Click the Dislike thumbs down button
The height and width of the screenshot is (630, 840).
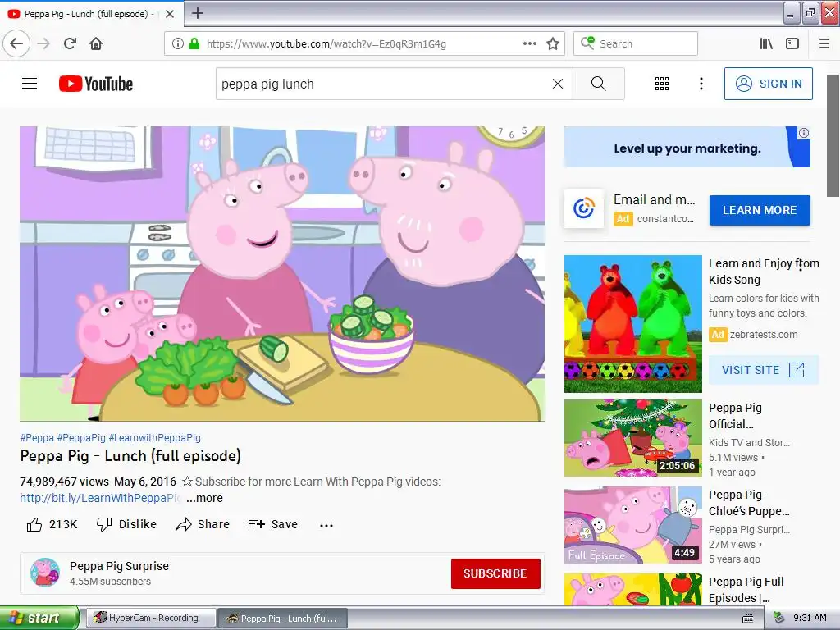pyautogui.click(x=126, y=524)
